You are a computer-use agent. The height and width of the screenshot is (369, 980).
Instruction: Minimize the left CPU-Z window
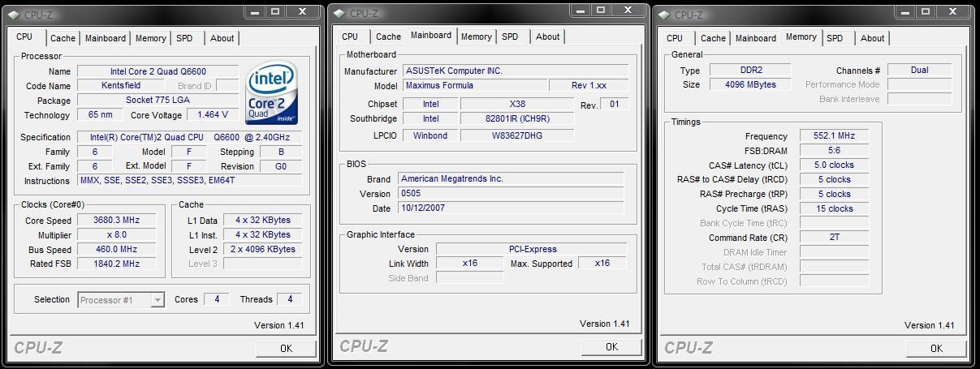pos(255,11)
